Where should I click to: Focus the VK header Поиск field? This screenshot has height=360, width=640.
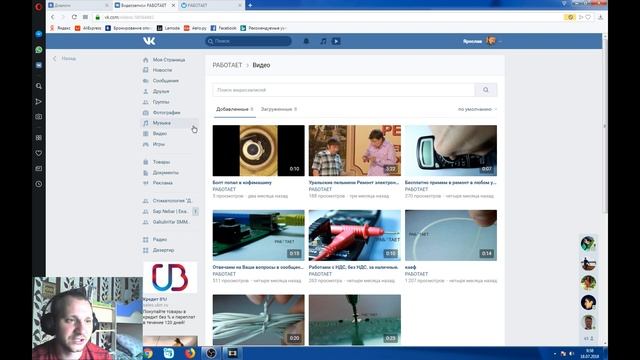coord(248,41)
